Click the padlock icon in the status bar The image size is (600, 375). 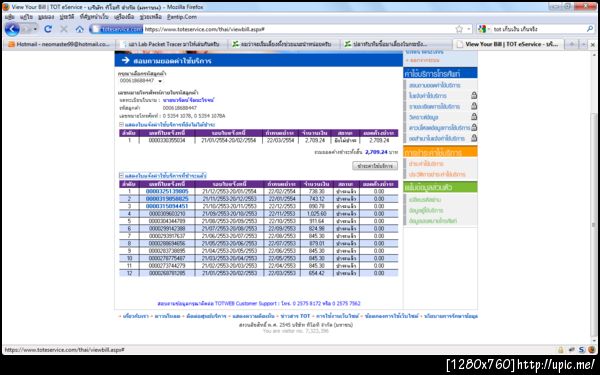point(561,350)
